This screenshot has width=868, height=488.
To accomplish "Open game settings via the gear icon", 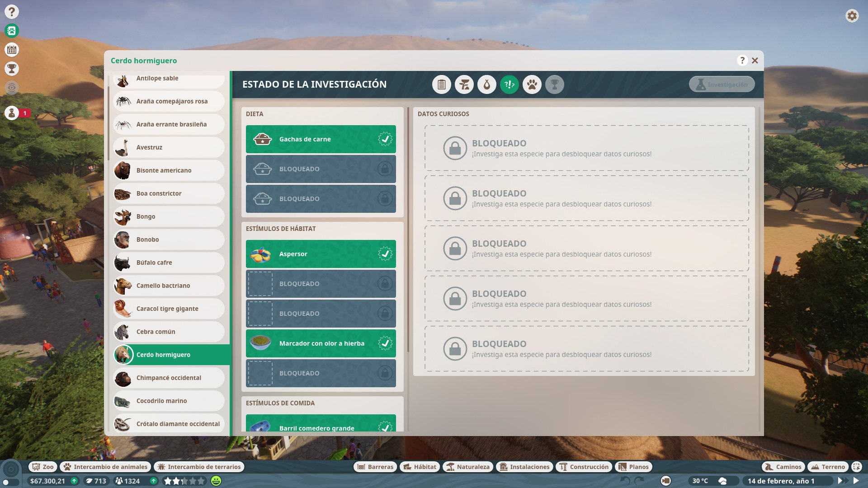I will pyautogui.click(x=852, y=15).
